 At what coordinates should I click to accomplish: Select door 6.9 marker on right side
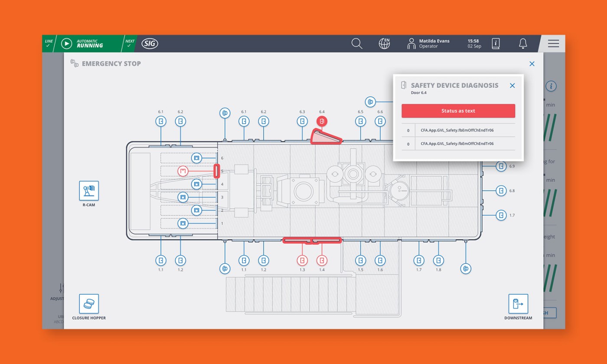[501, 166]
